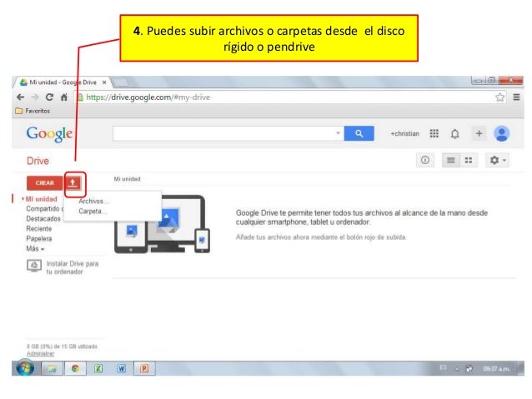The image size is (532, 399).
Task: Open Word from the taskbar
Action: coord(122,368)
